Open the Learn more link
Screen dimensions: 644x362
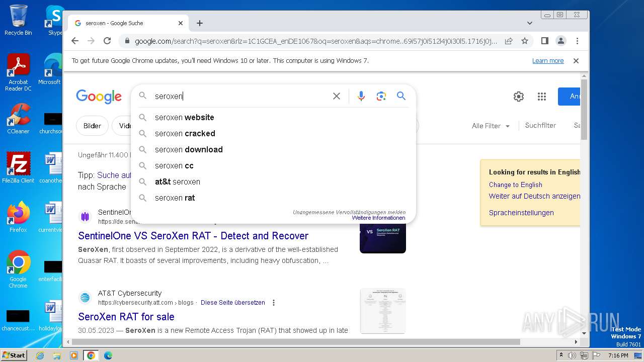click(548, 61)
